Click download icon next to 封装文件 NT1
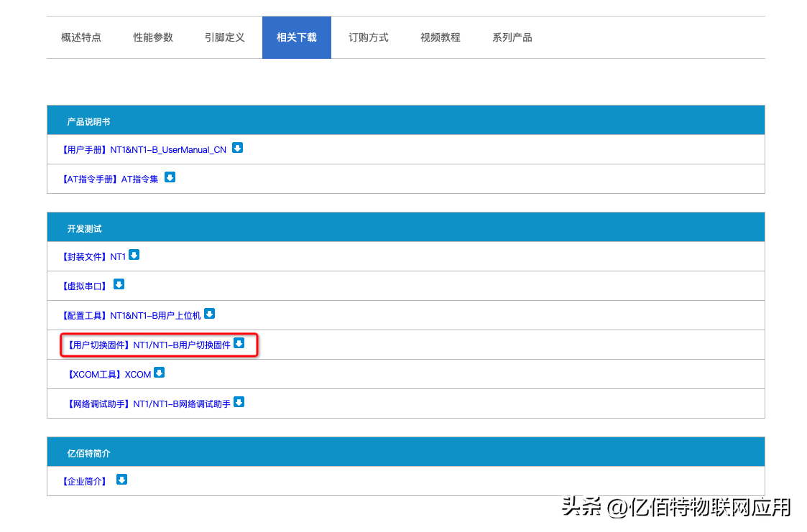Viewport: 807px width, 532px height. click(134, 255)
